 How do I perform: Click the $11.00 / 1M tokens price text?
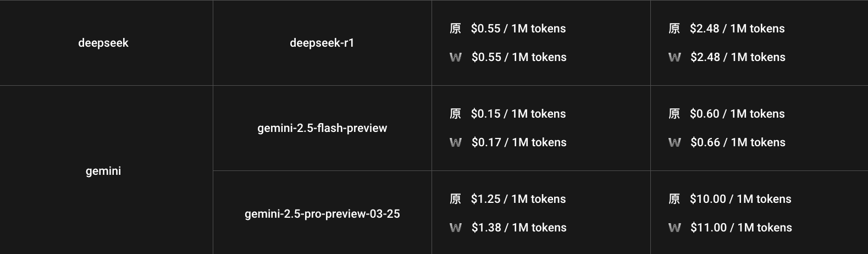click(741, 228)
